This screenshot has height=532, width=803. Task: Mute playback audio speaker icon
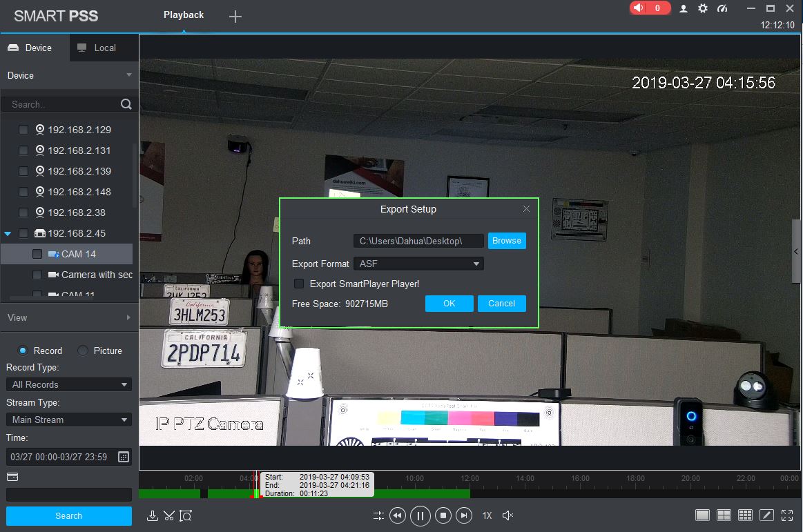pyautogui.click(x=507, y=515)
